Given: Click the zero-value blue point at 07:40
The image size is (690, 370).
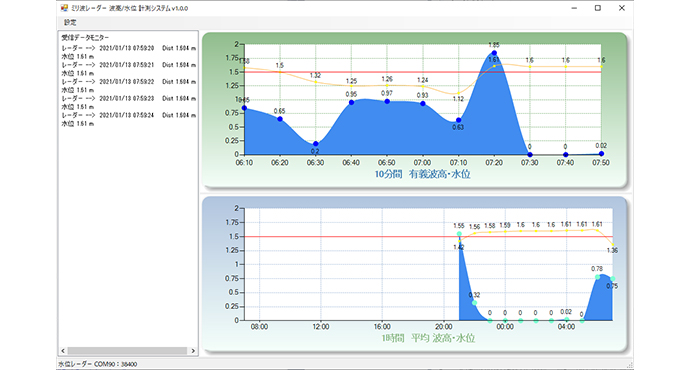Looking at the screenshot, I should tap(565, 155).
